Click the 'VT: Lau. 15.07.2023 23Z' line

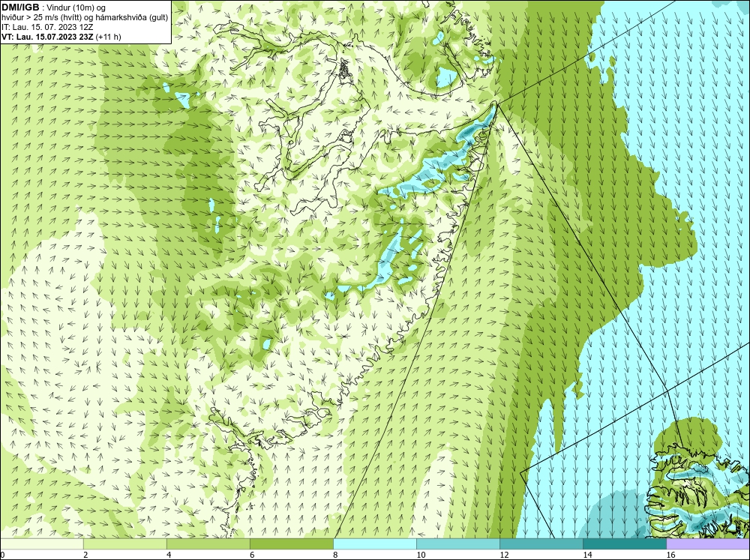click(48, 37)
